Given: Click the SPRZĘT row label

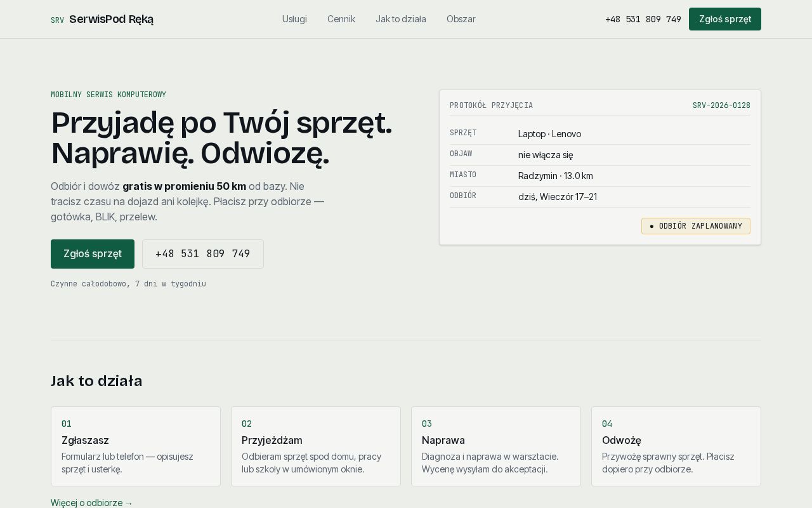Looking at the screenshot, I should [x=463, y=133].
